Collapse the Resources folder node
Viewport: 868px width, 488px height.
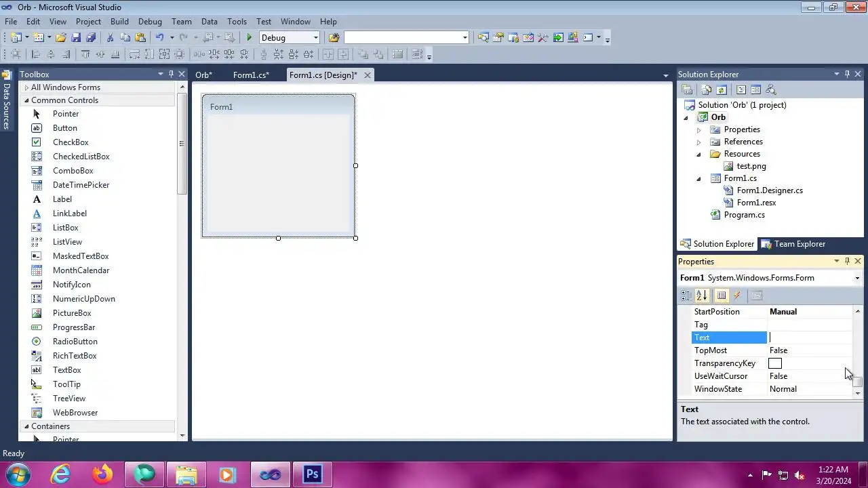point(698,154)
